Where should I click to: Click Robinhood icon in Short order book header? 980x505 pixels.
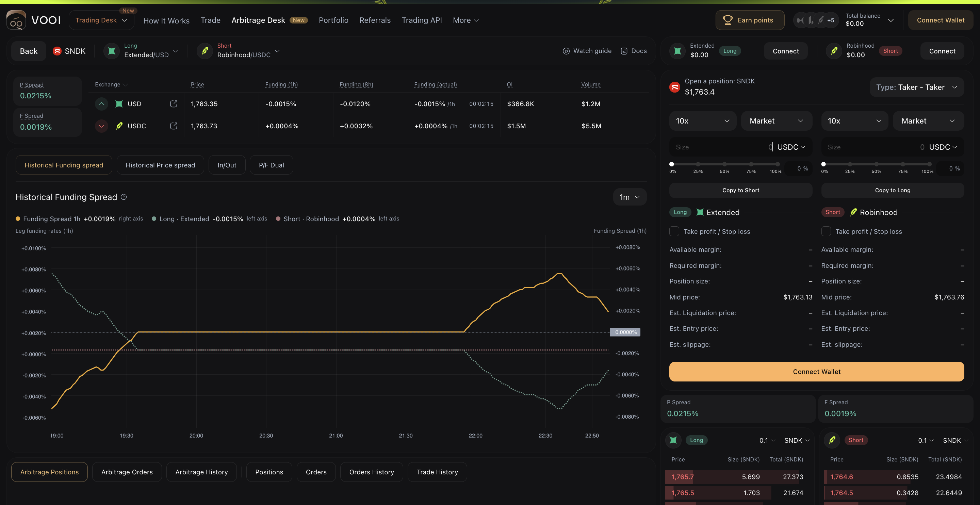click(x=832, y=440)
